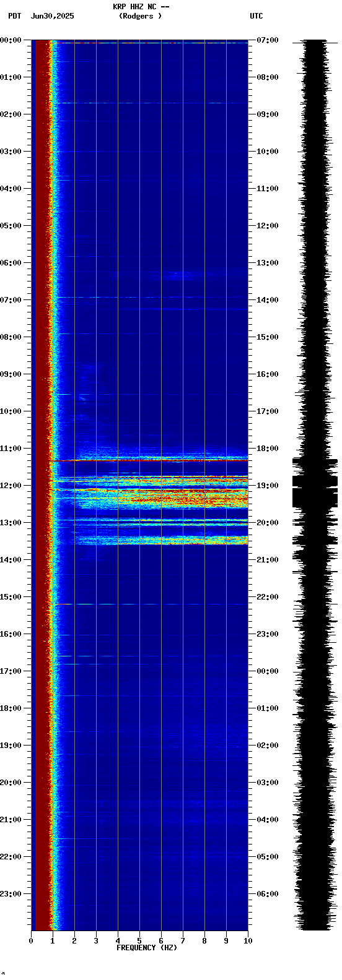This screenshot has height=980, width=342.
Task: Click the 16:00 PDT time label
Action: click(x=11, y=634)
